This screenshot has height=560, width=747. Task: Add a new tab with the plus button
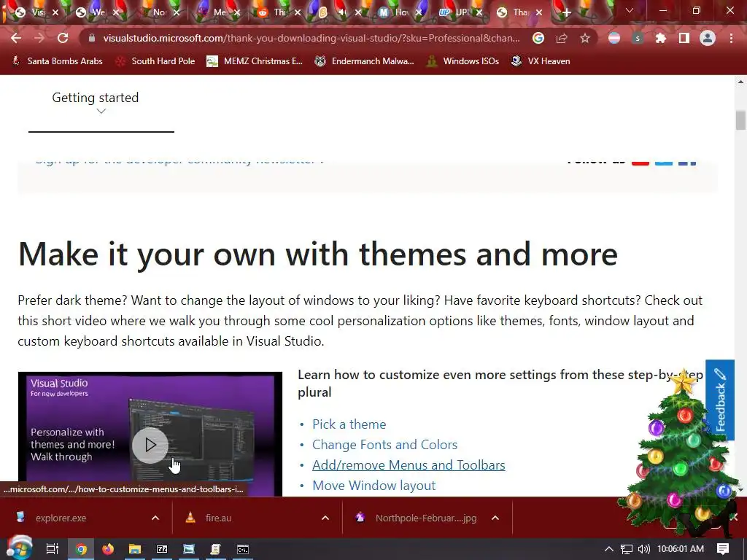tap(566, 12)
